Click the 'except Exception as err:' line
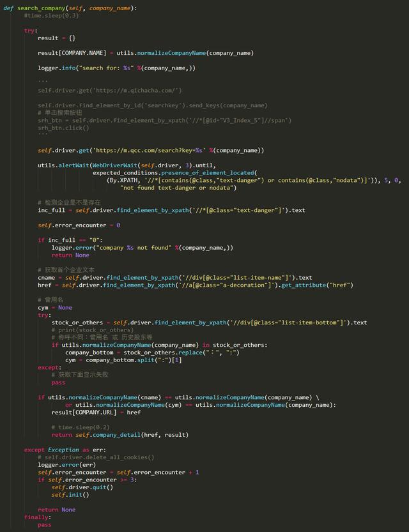Screen dimensions: 409x532 point(65,450)
